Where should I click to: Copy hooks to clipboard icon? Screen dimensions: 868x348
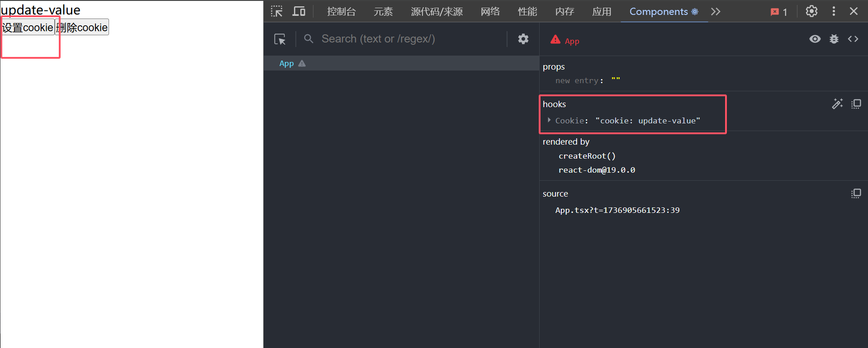(x=856, y=104)
